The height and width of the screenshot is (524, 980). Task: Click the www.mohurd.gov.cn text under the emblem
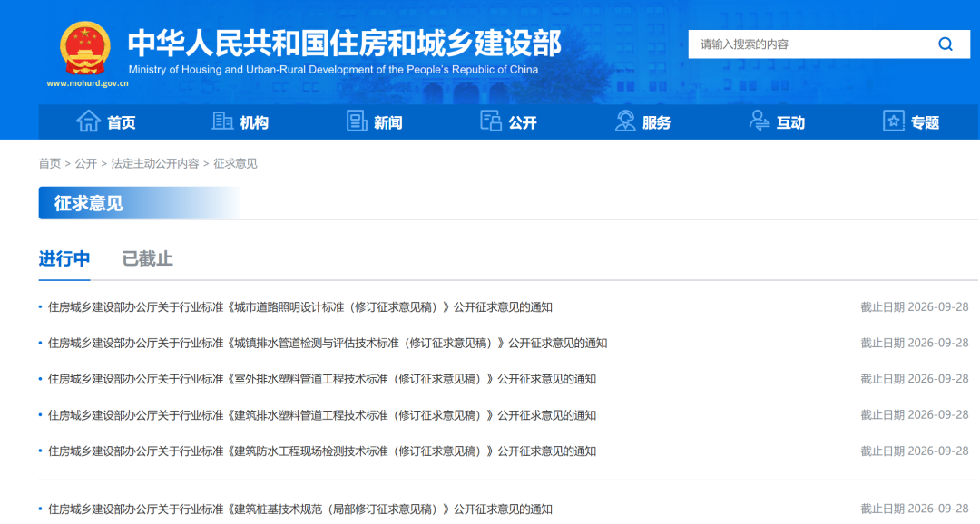87,83
